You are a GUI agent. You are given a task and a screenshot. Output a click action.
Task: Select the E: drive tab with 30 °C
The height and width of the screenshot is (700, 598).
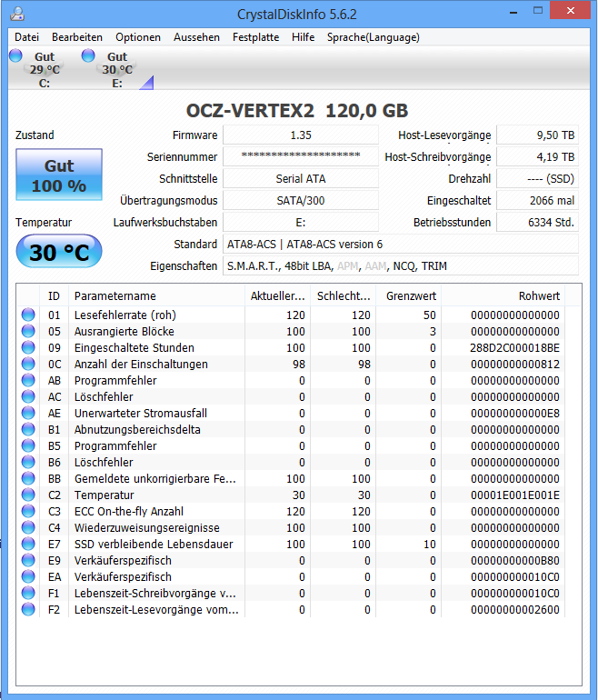coord(118,69)
